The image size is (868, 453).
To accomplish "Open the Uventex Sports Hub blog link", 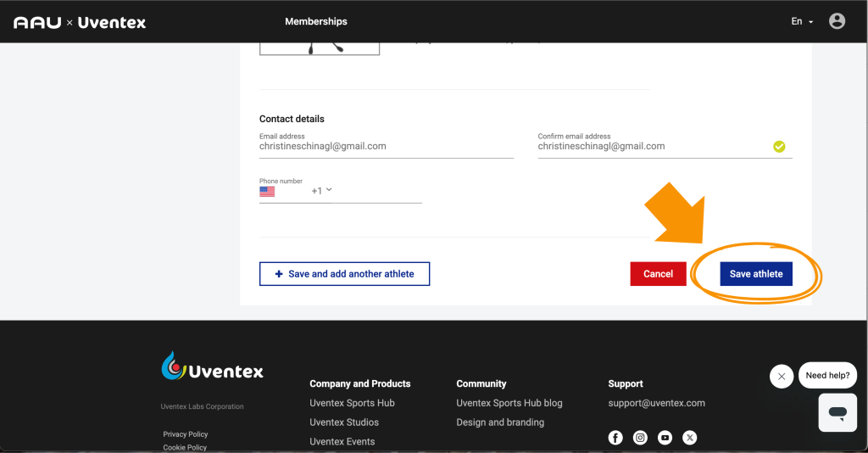I will click(x=509, y=403).
